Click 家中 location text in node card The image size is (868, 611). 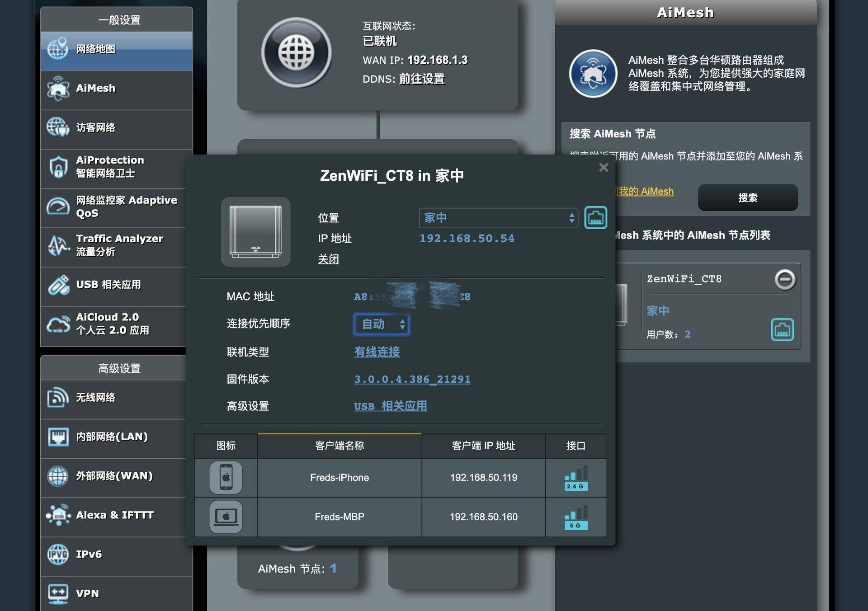click(658, 311)
